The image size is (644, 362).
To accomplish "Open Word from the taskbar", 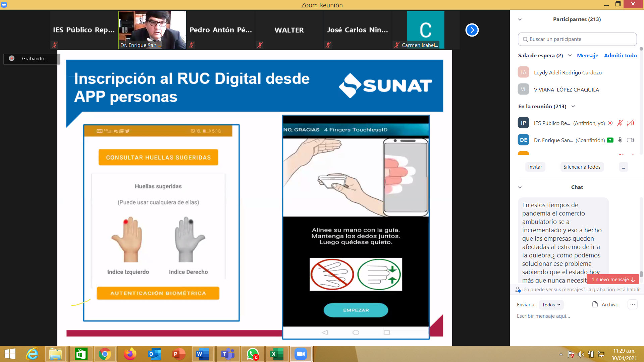I will click(x=203, y=354).
